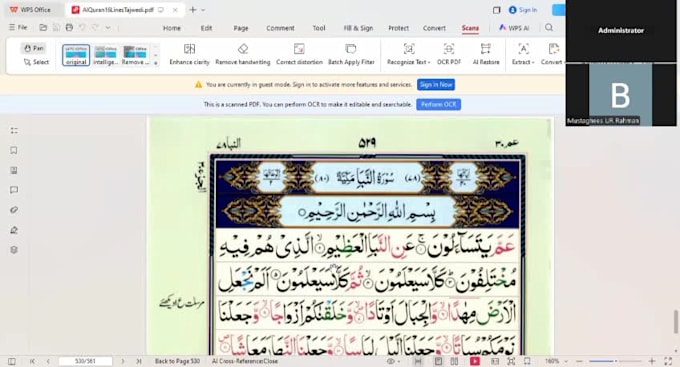Open WPS AI
Image resolution: width=680 pixels, height=367 pixels.
click(514, 28)
